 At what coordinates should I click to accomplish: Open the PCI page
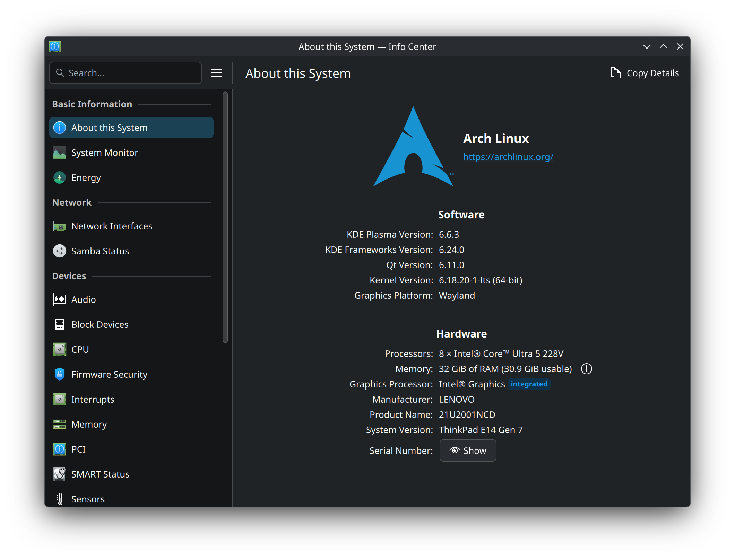(131, 449)
